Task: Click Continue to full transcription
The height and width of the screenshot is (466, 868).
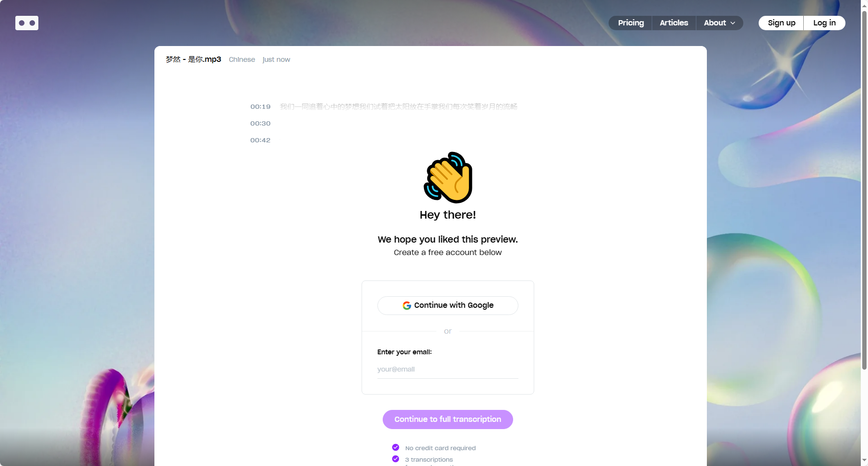Action: (x=448, y=419)
